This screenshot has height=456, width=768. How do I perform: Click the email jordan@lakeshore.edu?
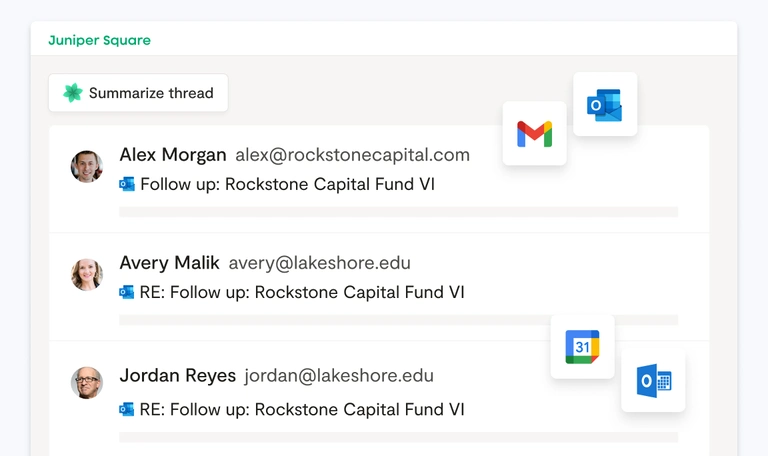coord(339,376)
